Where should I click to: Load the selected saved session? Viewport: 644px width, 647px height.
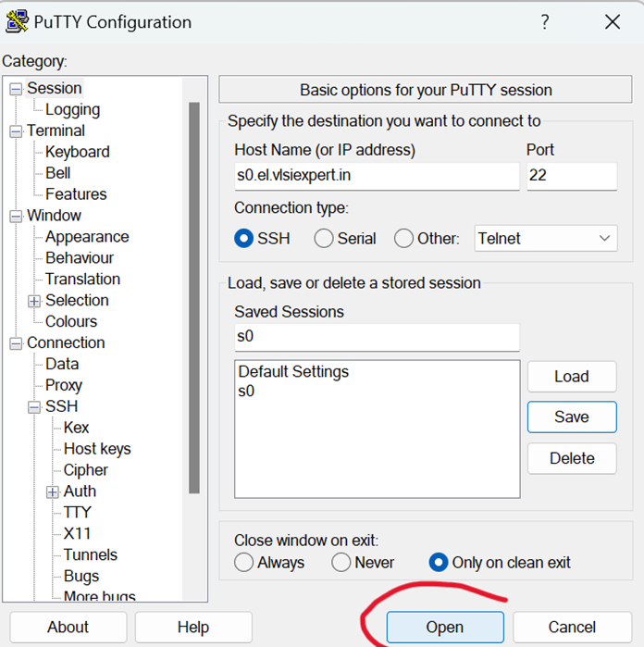pyautogui.click(x=572, y=377)
